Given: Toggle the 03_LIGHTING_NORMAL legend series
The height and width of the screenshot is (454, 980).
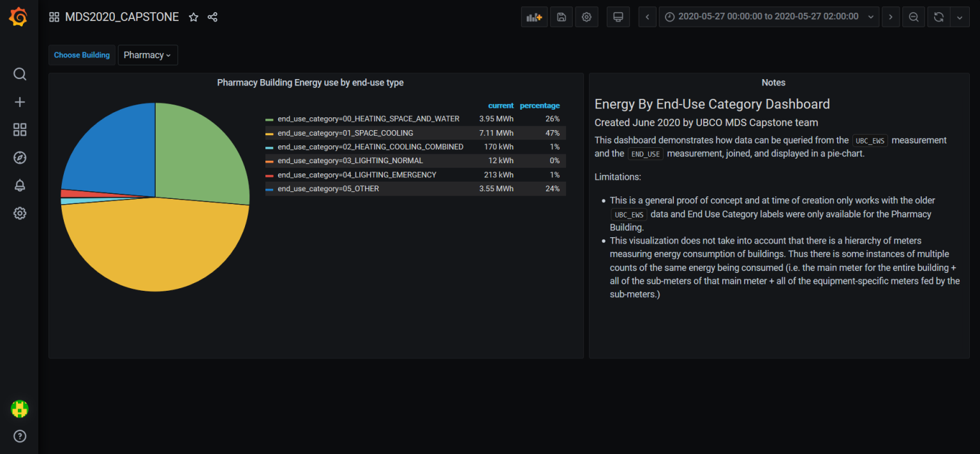Looking at the screenshot, I should [350, 161].
